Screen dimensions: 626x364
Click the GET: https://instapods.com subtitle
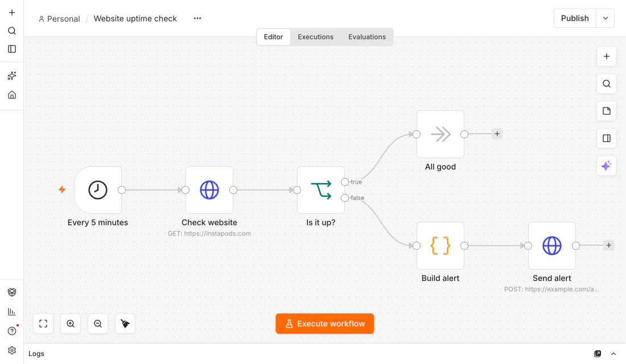pos(209,234)
